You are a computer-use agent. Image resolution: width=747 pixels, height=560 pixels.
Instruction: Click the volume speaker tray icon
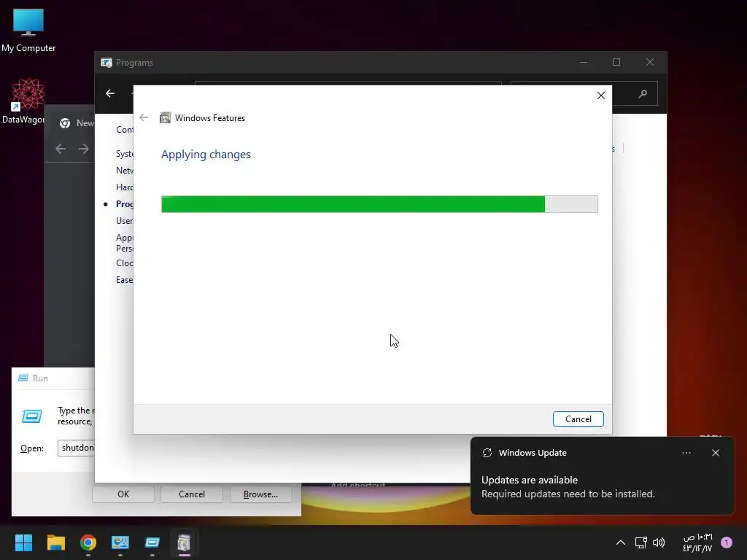pyautogui.click(x=659, y=542)
